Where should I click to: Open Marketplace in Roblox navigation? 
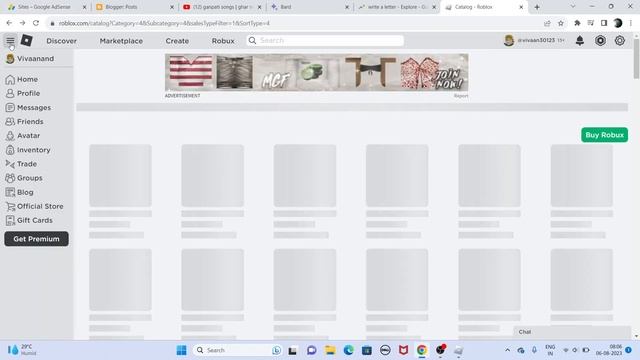(121, 41)
